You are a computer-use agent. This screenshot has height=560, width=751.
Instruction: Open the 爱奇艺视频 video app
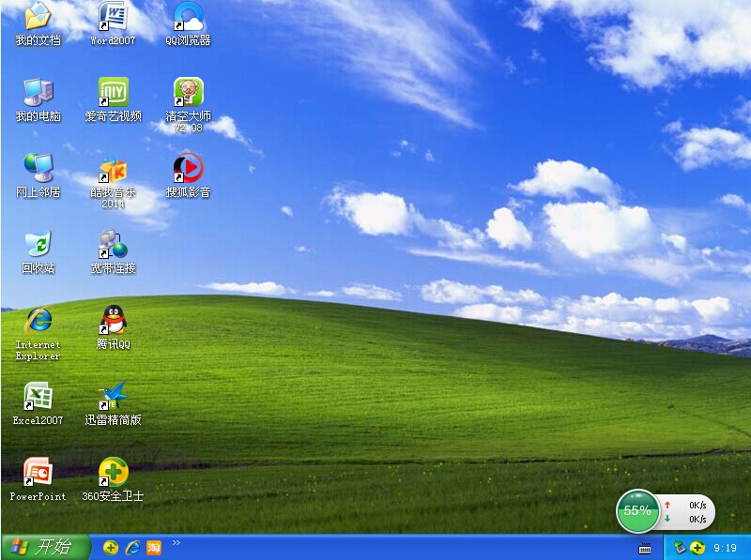point(114,94)
